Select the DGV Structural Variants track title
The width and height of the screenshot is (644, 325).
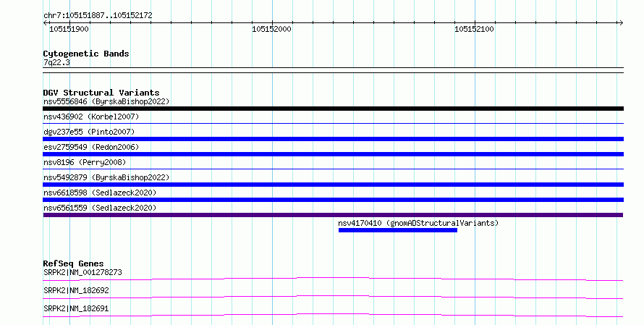pos(101,93)
